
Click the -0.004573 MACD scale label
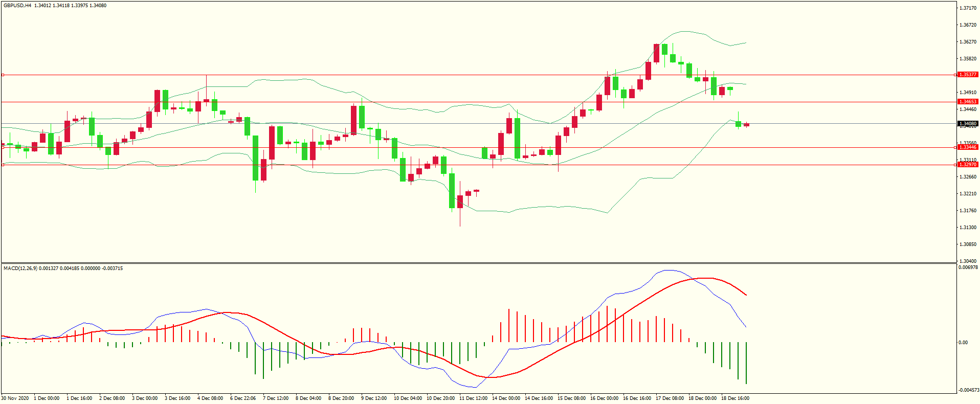[x=969, y=390]
